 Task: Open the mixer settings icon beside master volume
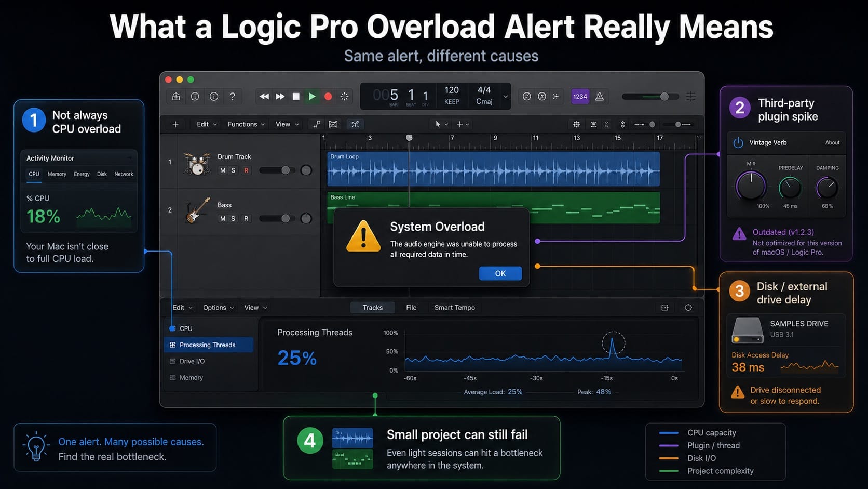coord(691,97)
